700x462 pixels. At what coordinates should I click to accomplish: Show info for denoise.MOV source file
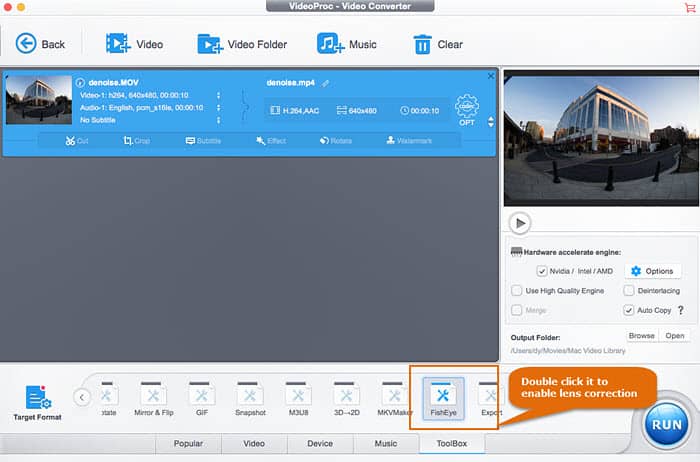80,83
